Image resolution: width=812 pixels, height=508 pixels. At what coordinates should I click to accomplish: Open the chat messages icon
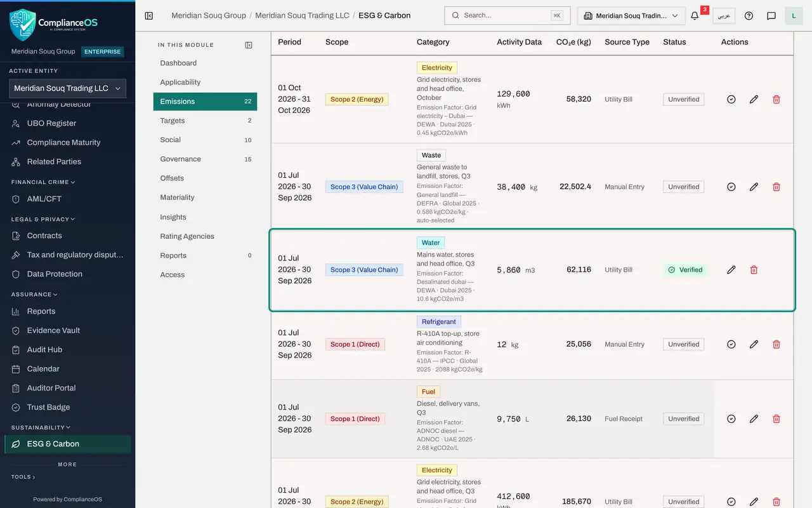click(771, 16)
